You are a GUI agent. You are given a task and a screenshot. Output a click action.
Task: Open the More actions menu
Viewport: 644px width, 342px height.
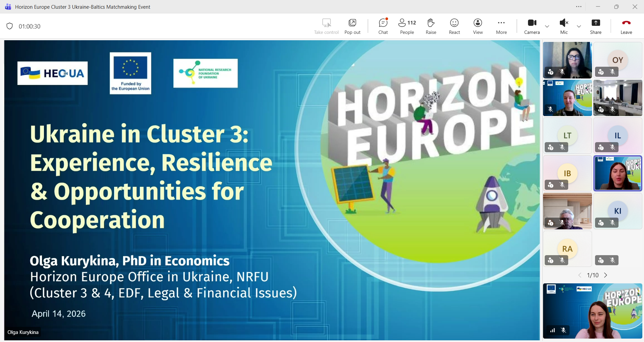(501, 26)
